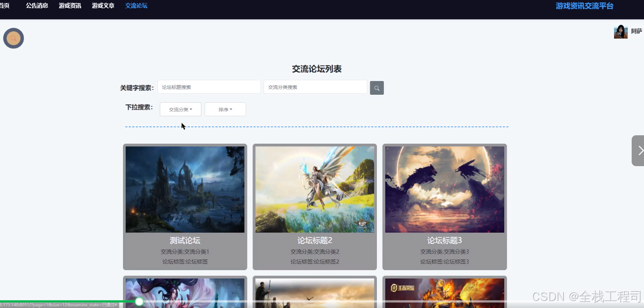Open the 游戏文章 menu item
Screen dimensions: 644x308
tap(103, 6)
